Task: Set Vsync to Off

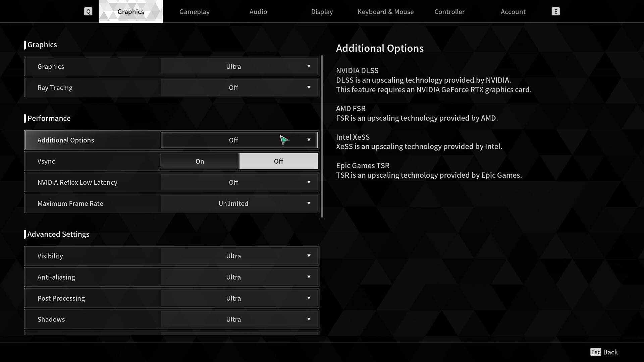Action: (278, 161)
